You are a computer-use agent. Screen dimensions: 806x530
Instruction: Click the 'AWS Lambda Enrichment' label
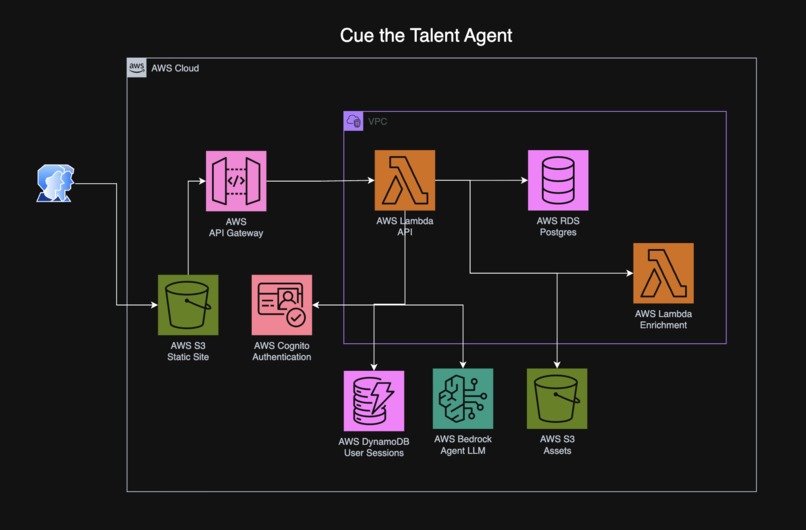[x=663, y=319]
